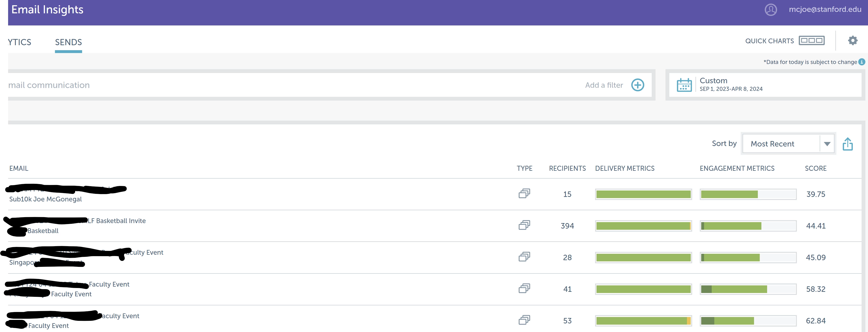Image resolution: width=868 pixels, height=332 pixels.
Task: Expand the Sort by dropdown arrow
Action: 827,144
